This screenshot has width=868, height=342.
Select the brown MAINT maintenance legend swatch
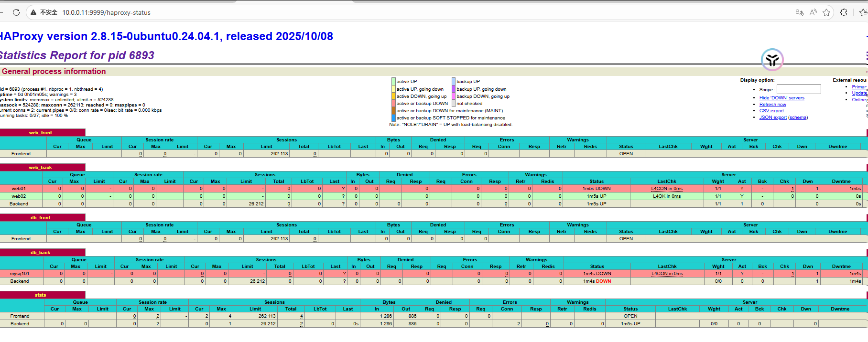pos(393,111)
